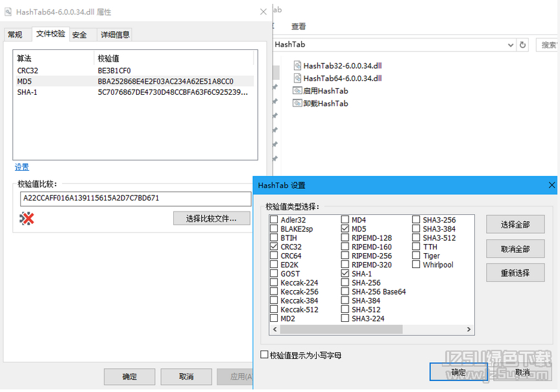Click the 校验值 column header
This screenshot has width=560, height=392.
[x=174, y=58]
